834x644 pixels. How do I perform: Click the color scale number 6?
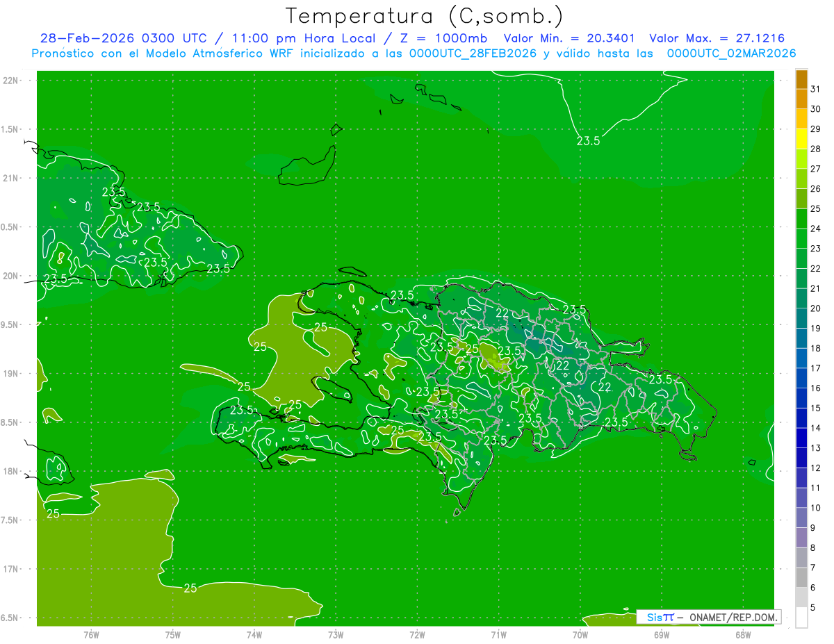[813, 588]
